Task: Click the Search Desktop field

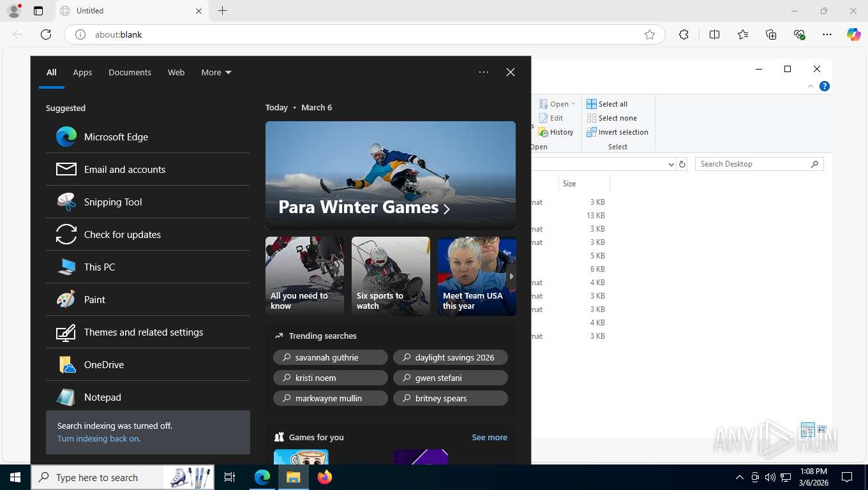Action: point(759,164)
